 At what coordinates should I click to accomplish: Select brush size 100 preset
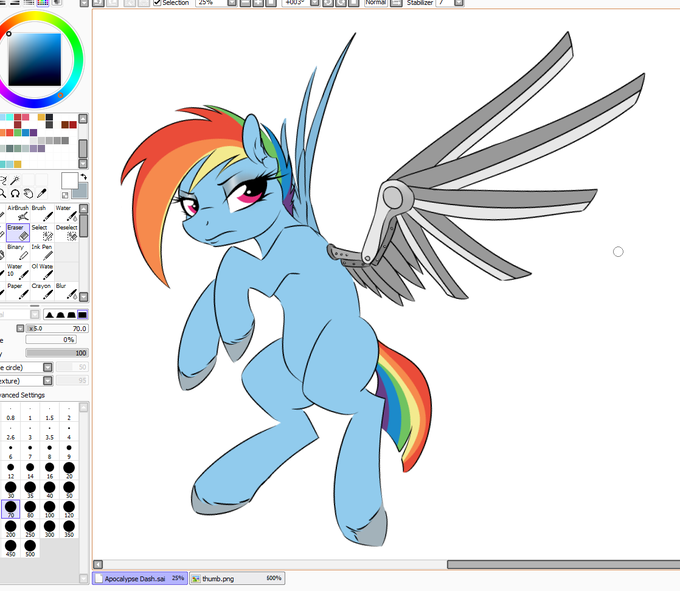(49, 509)
